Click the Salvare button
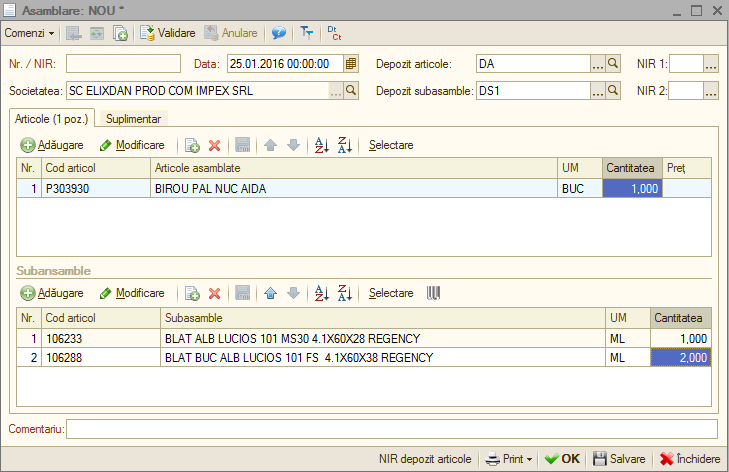The width and height of the screenshot is (729, 472). (x=619, y=459)
